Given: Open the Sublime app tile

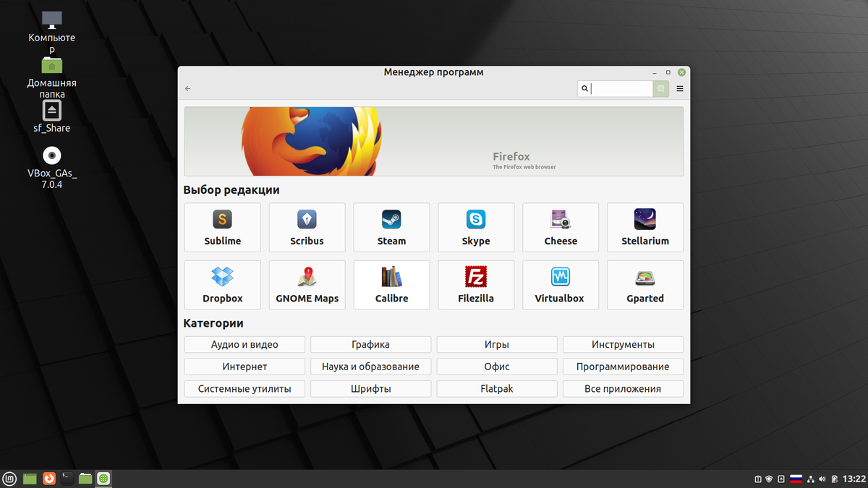Looking at the screenshot, I should [x=223, y=228].
